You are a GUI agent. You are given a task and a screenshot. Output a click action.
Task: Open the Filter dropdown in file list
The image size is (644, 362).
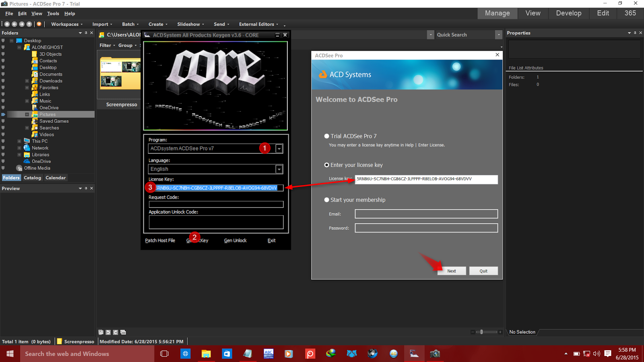click(x=107, y=45)
